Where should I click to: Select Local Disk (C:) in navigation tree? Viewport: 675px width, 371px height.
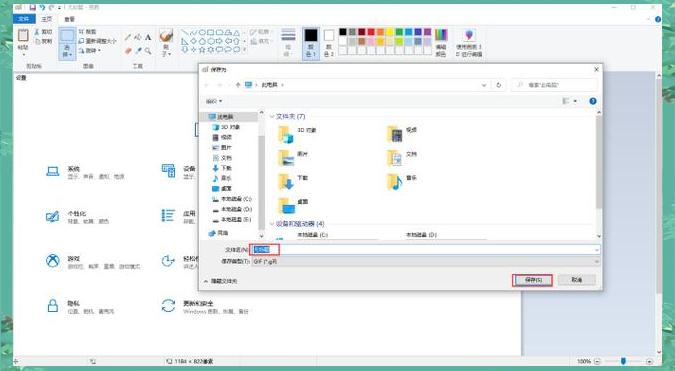232,199
